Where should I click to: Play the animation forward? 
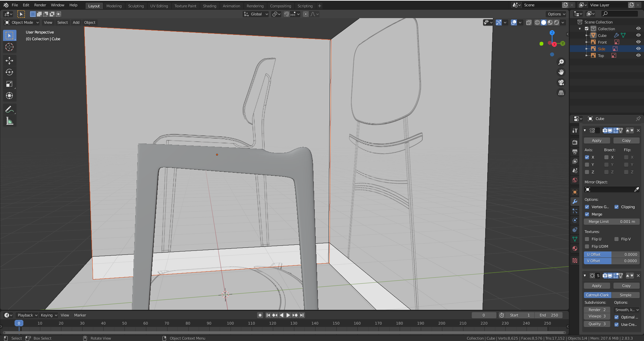288,315
